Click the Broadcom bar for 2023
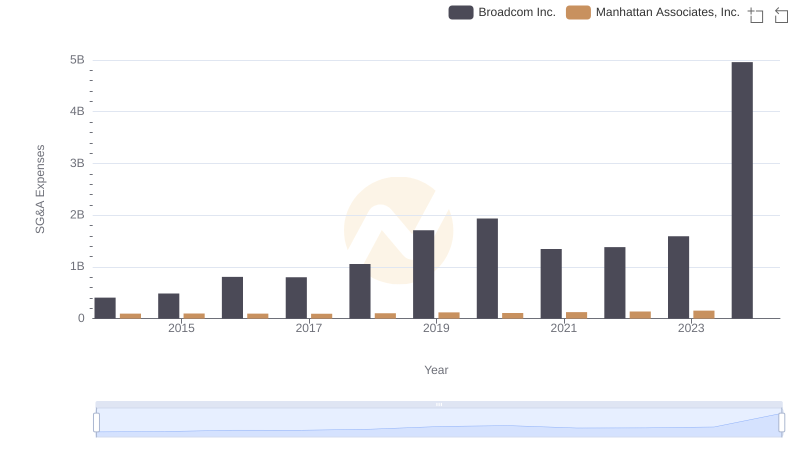 pos(678,277)
